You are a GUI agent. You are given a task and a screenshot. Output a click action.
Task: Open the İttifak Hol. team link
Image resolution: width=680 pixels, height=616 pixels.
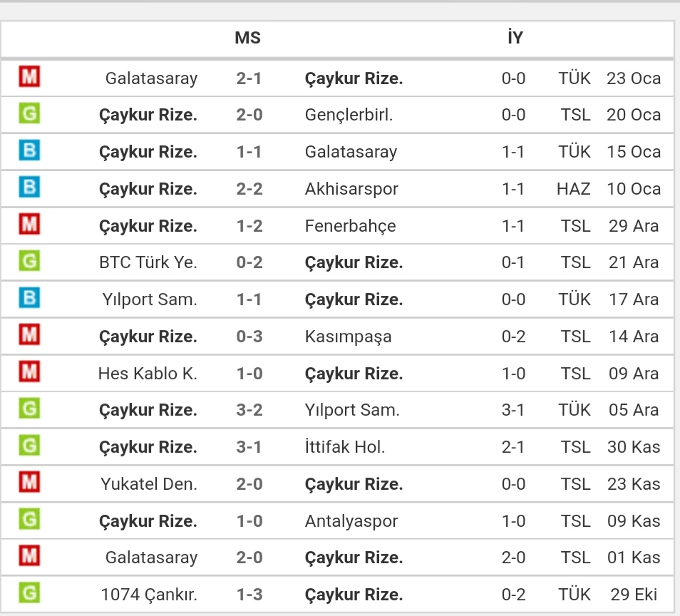tap(345, 446)
